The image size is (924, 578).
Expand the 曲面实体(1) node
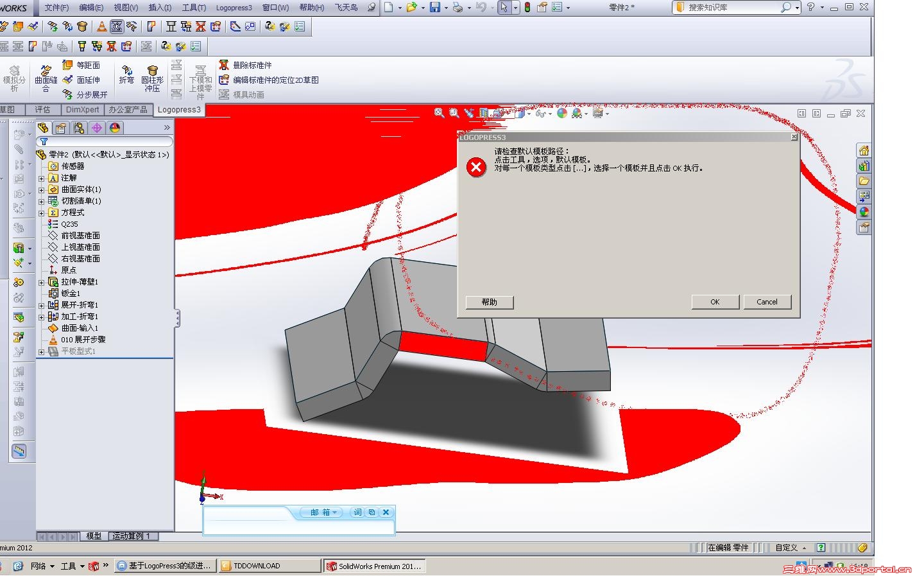click(x=42, y=189)
